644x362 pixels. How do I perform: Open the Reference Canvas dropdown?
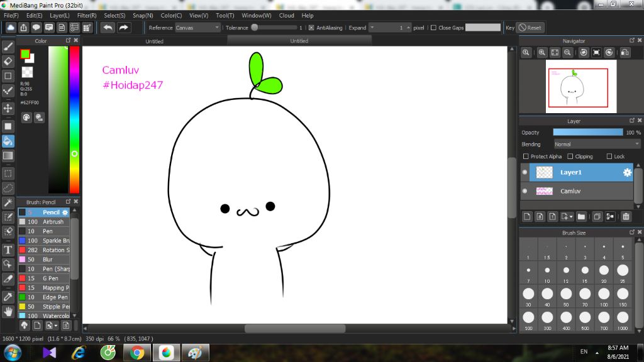197,28
